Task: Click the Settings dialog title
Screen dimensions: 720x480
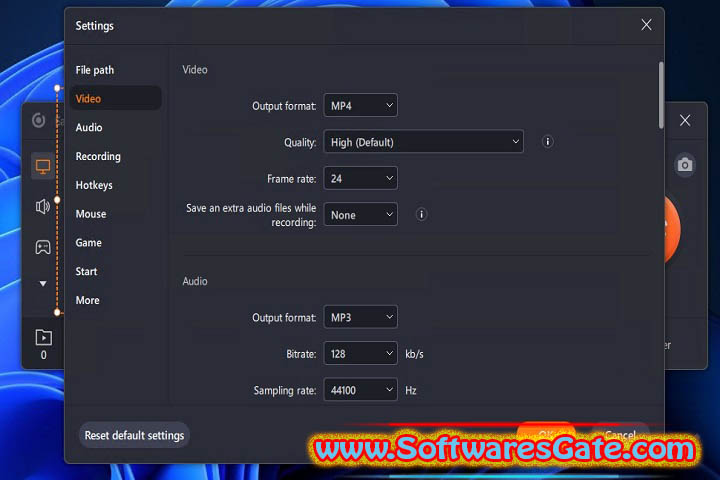Action: pyautogui.click(x=95, y=26)
